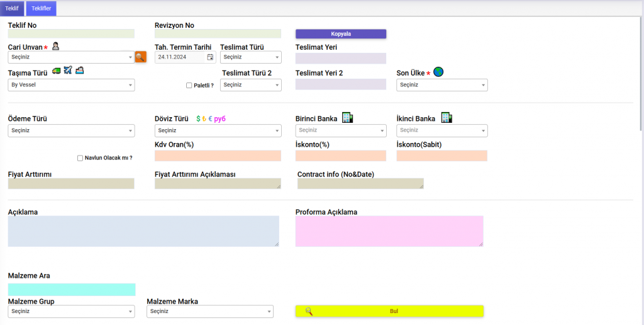Image resolution: width=644 pixels, height=325 pixels.
Task: Switch to the Teklifler tab
Action: [42, 8]
